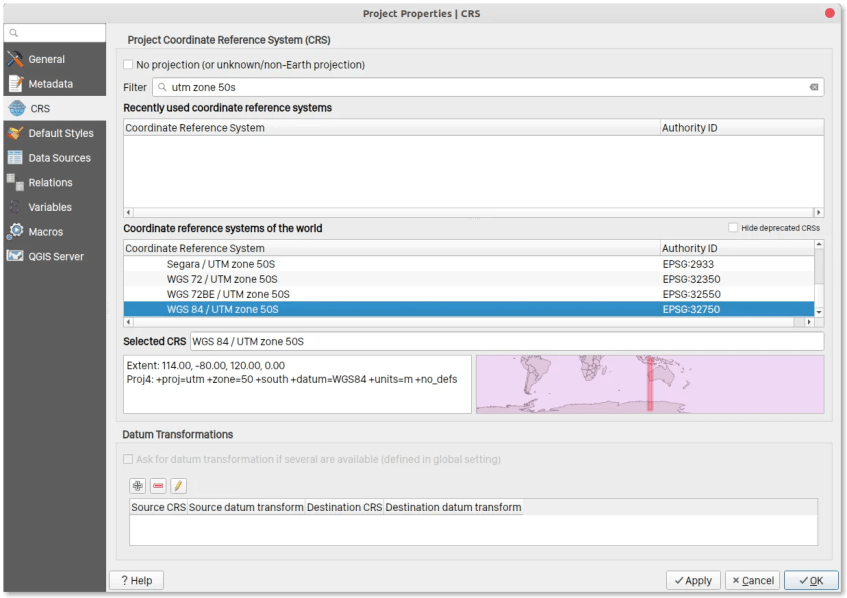Click the add datum transformation plus icon
The image size is (847, 598).
138,486
